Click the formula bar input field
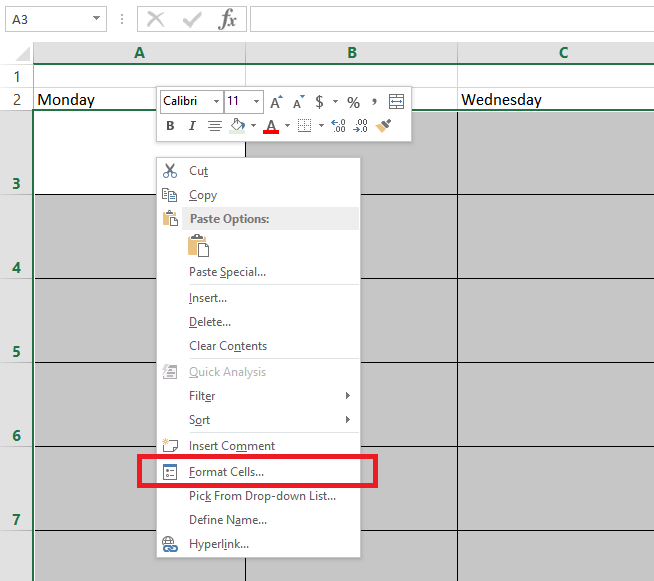This screenshot has height=581, width=654. pos(452,19)
